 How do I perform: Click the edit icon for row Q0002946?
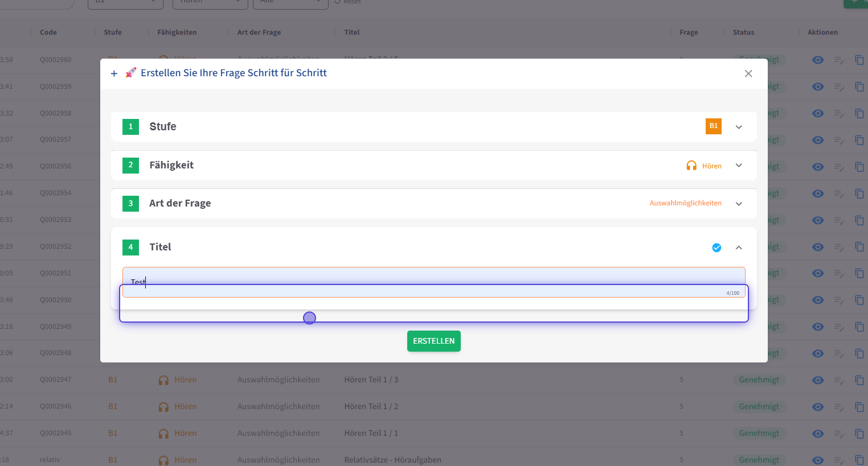coord(839,407)
